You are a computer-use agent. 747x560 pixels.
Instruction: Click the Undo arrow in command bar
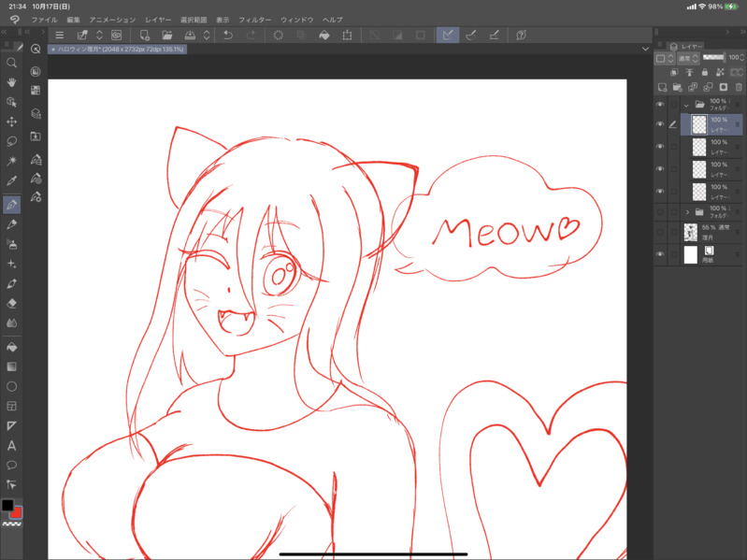click(228, 35)
